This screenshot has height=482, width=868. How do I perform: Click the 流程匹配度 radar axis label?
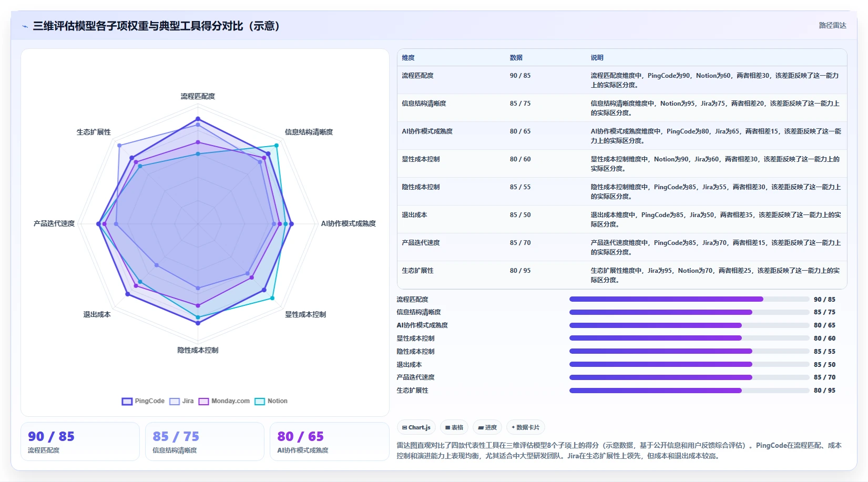pyautogui.click(x=198, y=97)
